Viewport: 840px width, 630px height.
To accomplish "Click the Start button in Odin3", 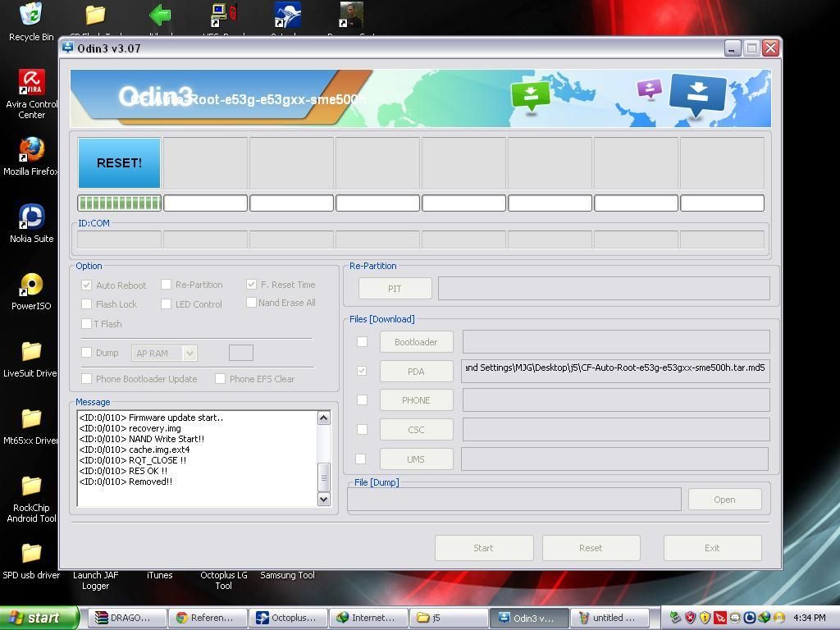I will click(x=483, y=547).
